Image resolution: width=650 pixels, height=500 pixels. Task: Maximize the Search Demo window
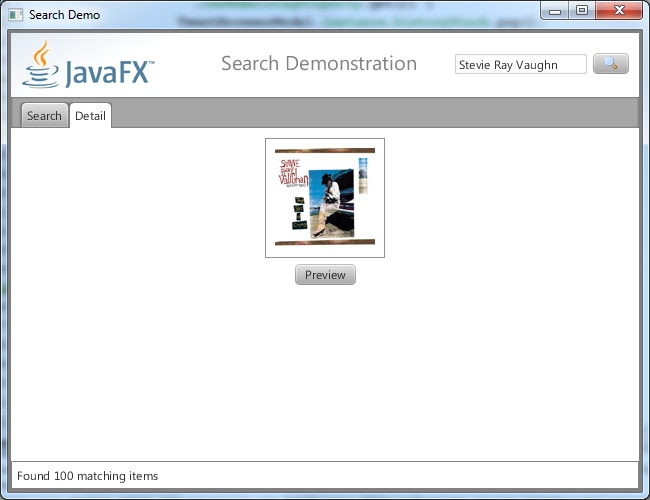[582, 10]
